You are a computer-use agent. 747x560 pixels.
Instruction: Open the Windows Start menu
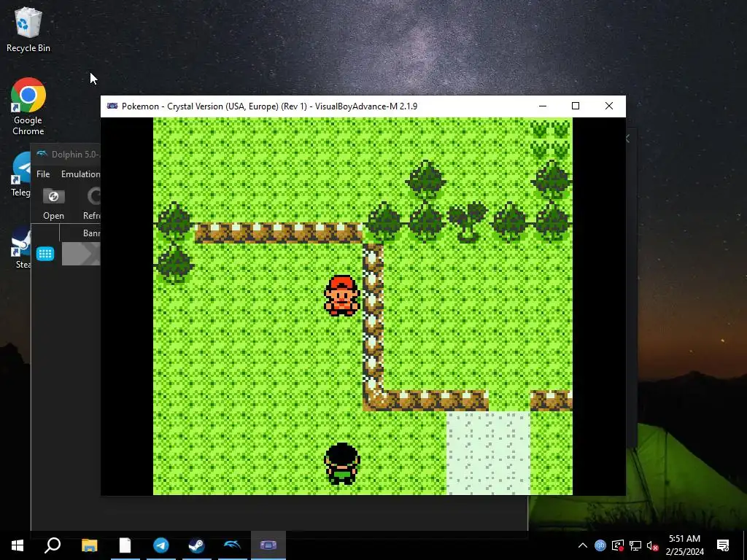pos(18,545)
